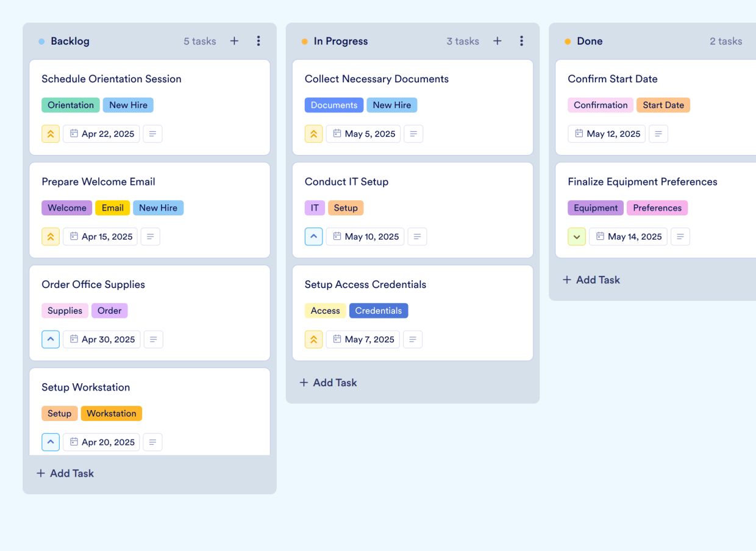The width and height of the screenshot is (756, 551).
Task: Toggle high priority on Collect Necessary Documents
Action: 313,134
